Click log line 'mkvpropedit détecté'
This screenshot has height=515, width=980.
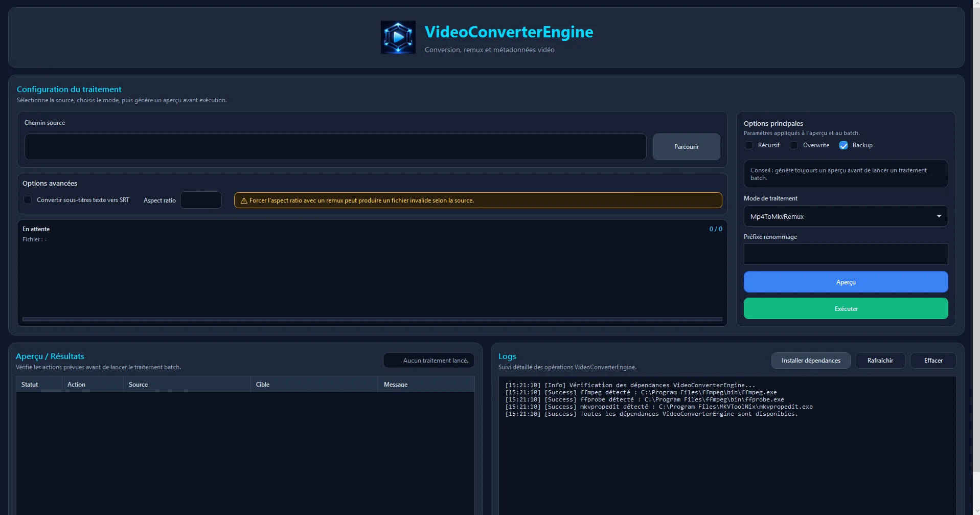pos(659,407)
